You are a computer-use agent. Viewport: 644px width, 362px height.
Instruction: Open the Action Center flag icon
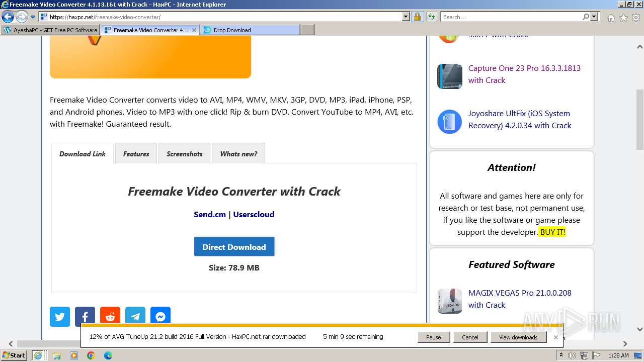click(597, 355)
